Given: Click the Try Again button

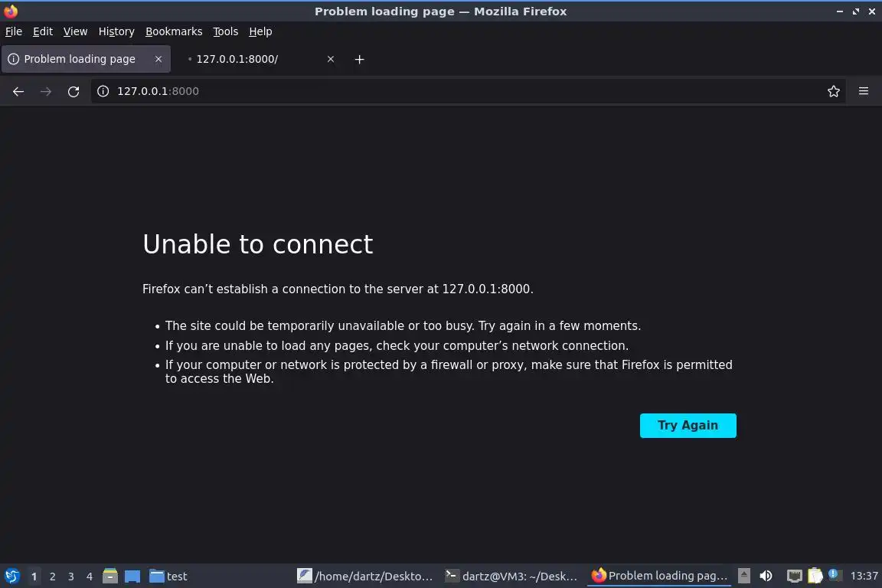Looking at the screenshot, I should [x=688, y=426].
